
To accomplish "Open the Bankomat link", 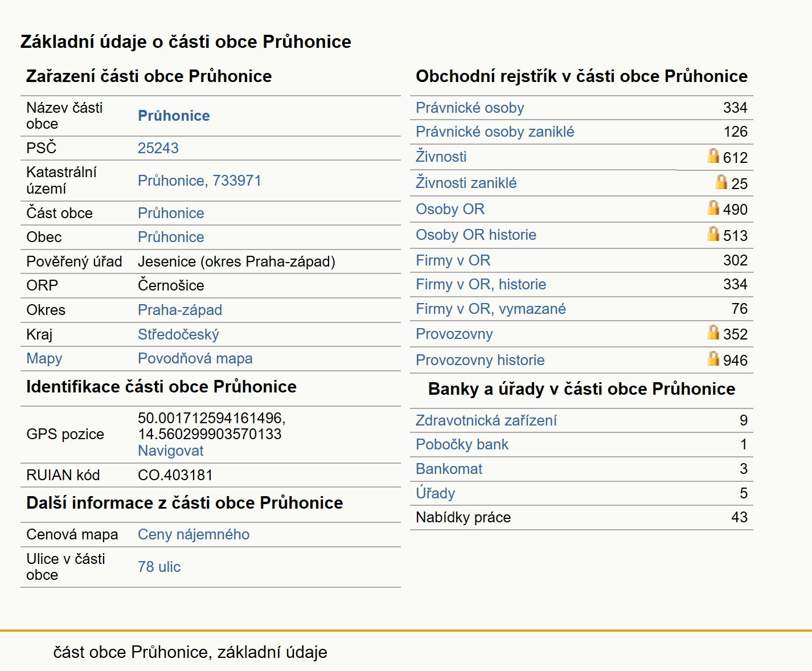I will click(x=449, y=469).
